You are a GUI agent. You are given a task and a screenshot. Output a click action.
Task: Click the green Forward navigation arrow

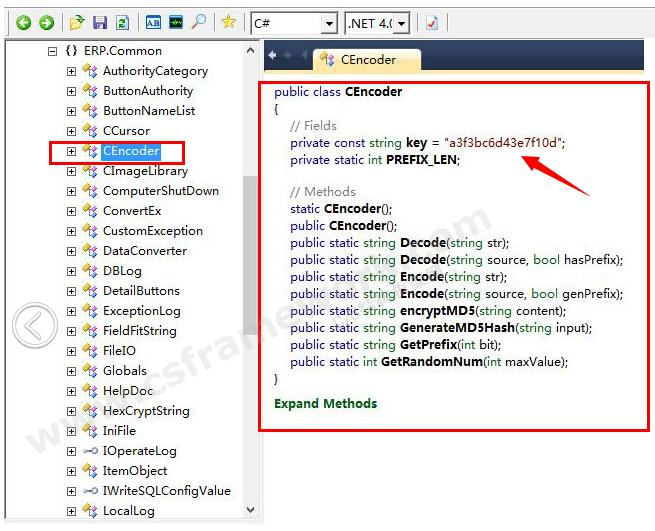[x=46, y=22]
